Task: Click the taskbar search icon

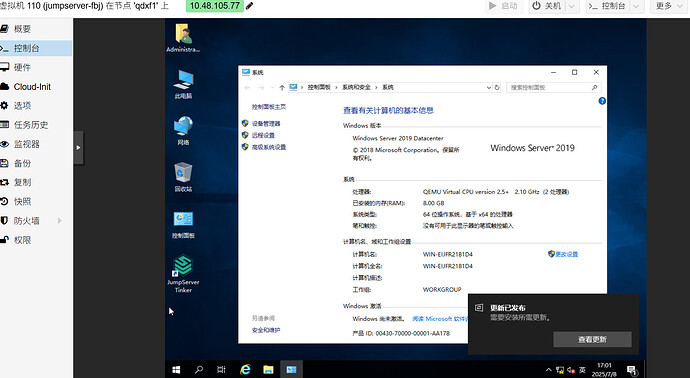Action: [x=199, y=370]
